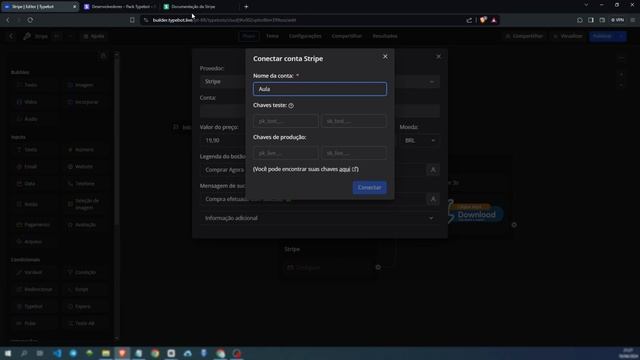Click the top-right Compartilhar button
The image size is (640, 360).
click(524, 36)
